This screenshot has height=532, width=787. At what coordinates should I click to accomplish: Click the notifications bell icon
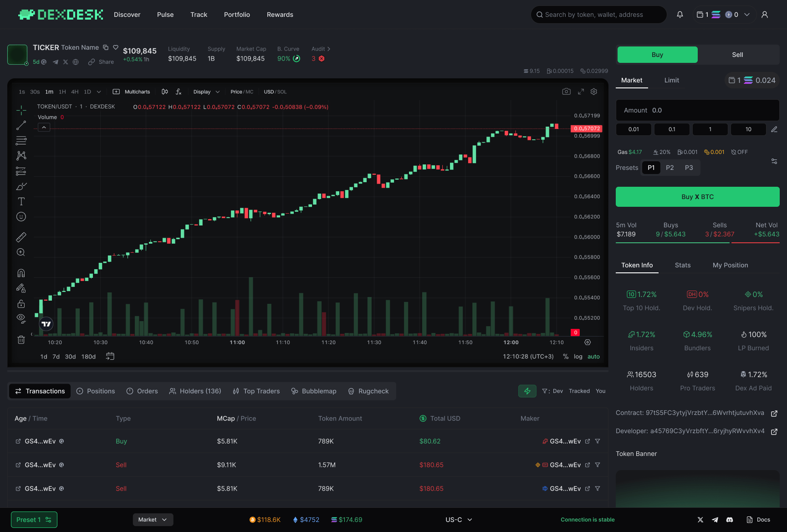point(680,15)
